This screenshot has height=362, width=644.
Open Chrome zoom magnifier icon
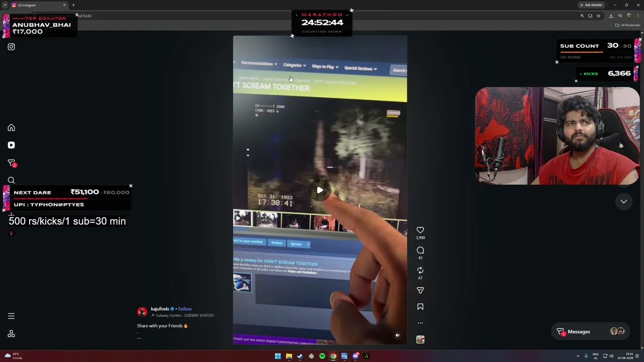[582, 16]
